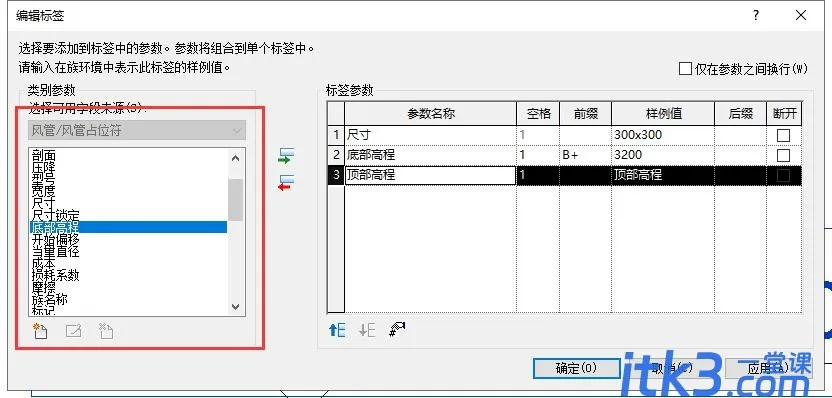Click the 前缀 column header
Screen dimensions: 832x398
pos(585,114)
